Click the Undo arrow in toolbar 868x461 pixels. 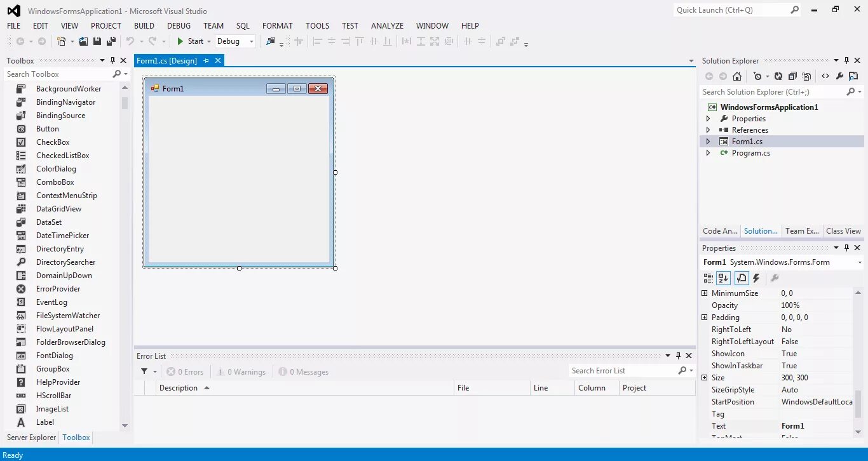pyautogui.click(x=130, y=41)
